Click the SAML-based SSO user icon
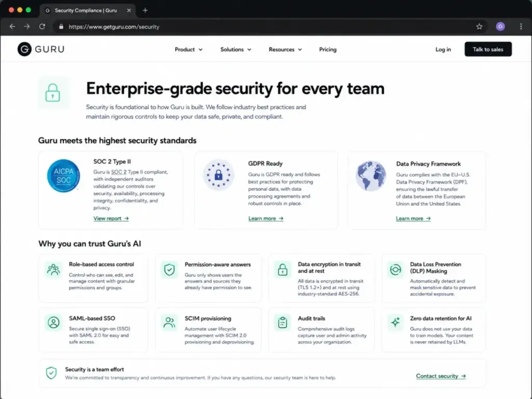Viewport: 532px width, 399px height. 54,322
